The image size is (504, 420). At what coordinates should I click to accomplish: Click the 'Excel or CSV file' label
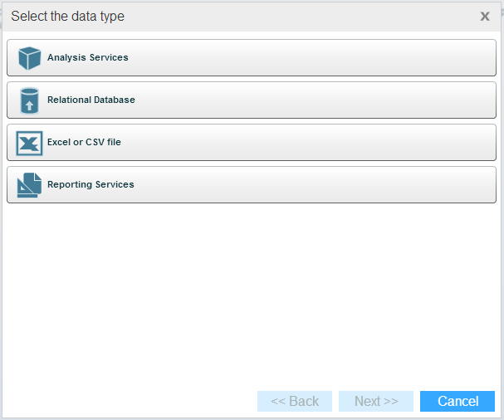pos(84,143)
